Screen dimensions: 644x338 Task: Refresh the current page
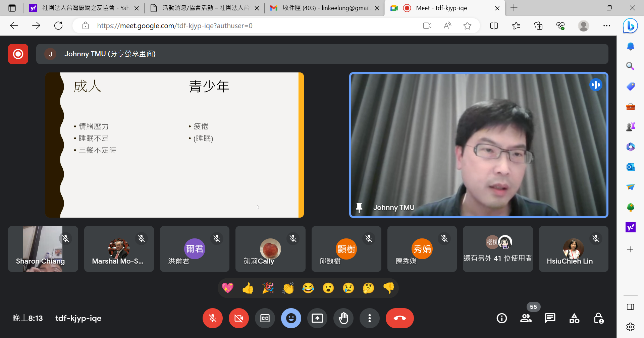58,25
